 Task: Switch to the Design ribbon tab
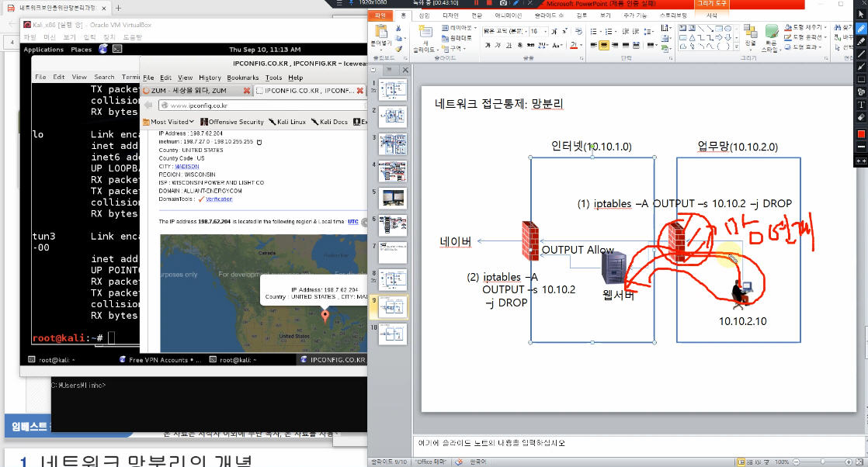point(450,16)
